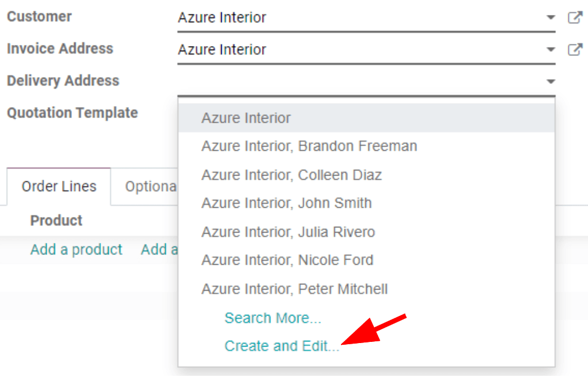Toggle the Delivery Address dropdown arrow

coord(551,81)
